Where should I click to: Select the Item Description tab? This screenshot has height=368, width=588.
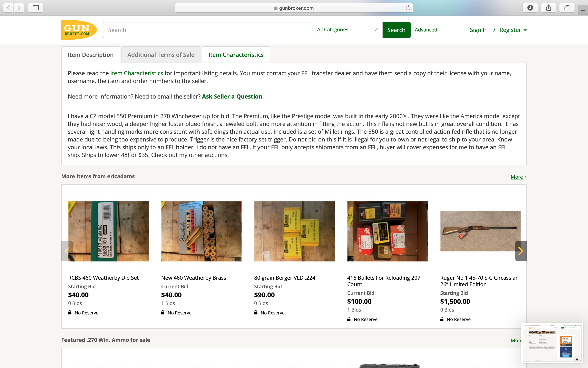(x=91, y=55)
